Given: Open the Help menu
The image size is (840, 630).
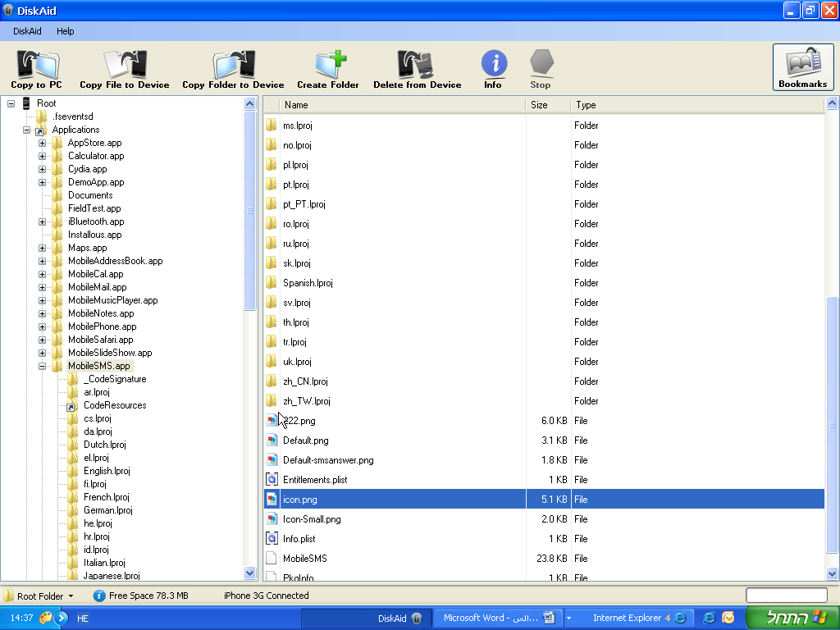Looking at the screenshot, I should click(66, 31).
